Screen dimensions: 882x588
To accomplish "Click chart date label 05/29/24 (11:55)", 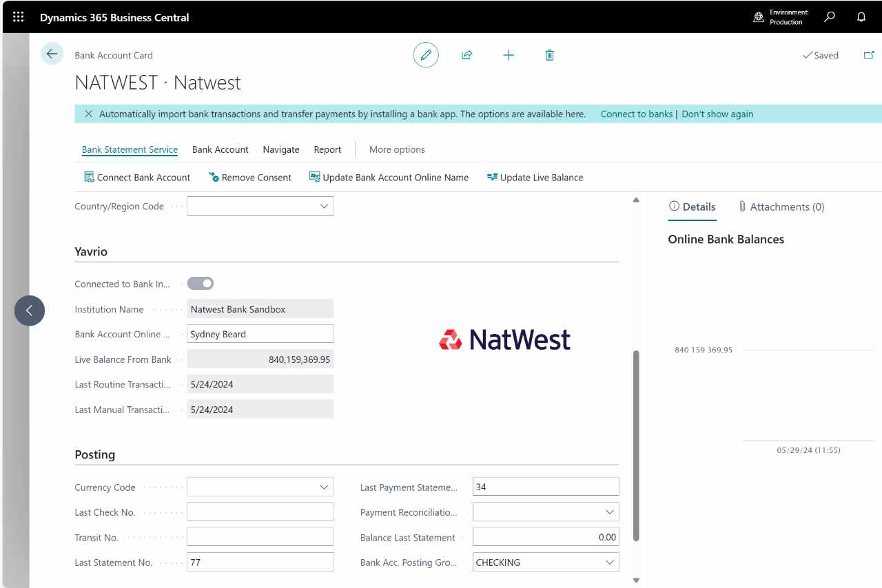I will click(x=808, y=450).
